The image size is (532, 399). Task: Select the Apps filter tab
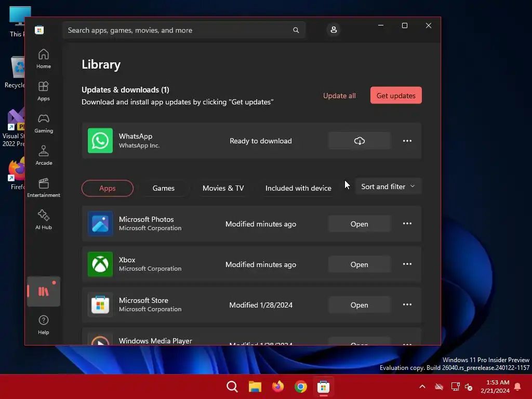(x=108, y=188)
